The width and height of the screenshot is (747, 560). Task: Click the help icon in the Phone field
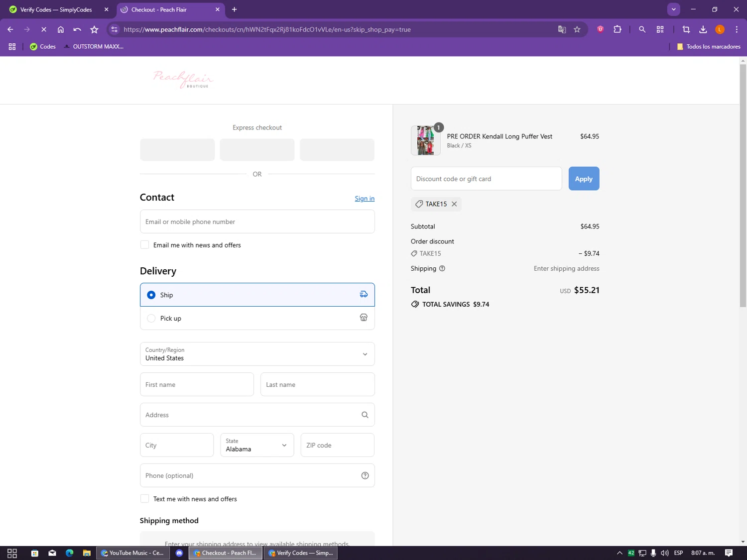click(365, 475)
